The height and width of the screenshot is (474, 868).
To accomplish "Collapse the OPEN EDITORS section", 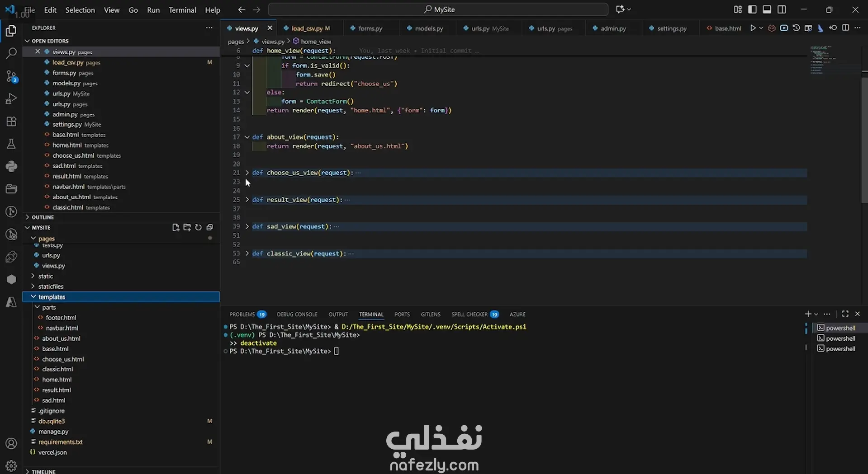I will (x=121, y=41).
